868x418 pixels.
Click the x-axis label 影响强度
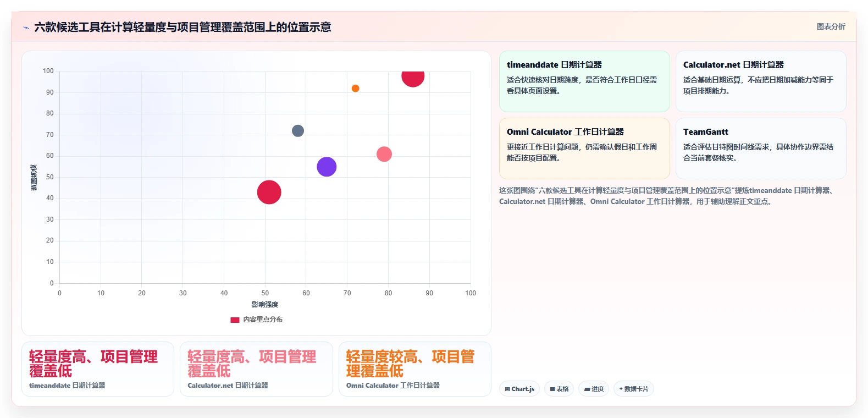265,305
